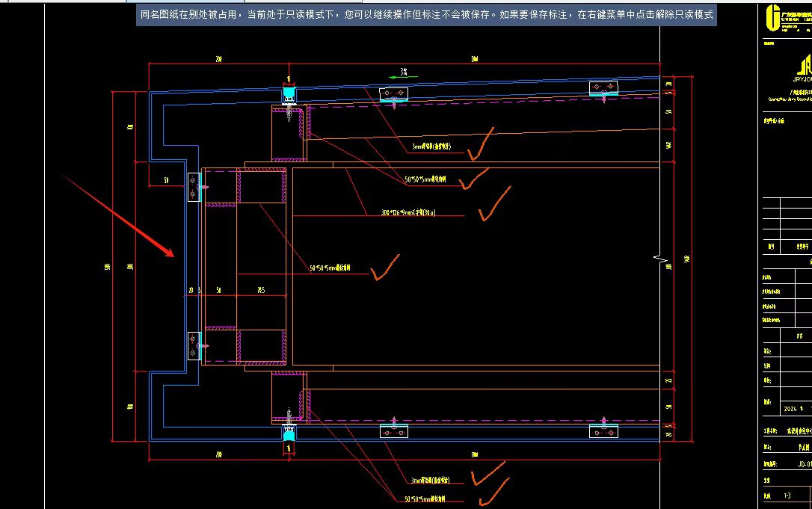Viewport: 812px width, 509px height.
Task: Select the upper 3mm aluminum panel annotation label
Action: 431,146
